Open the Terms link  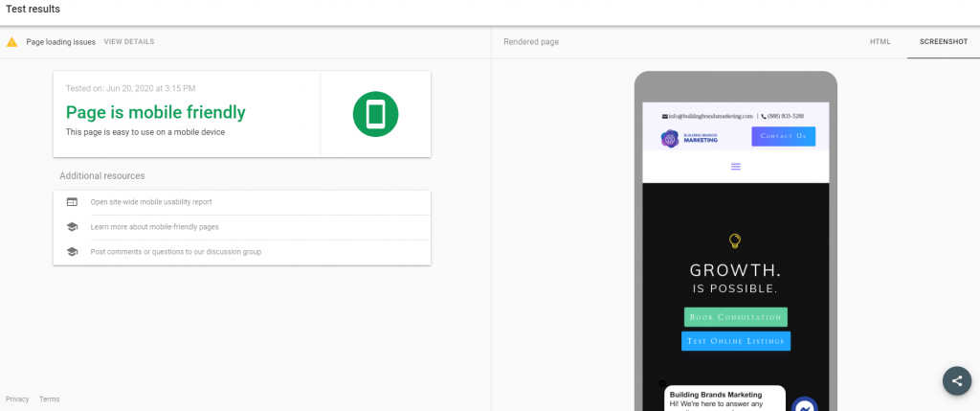coord(50,400)
